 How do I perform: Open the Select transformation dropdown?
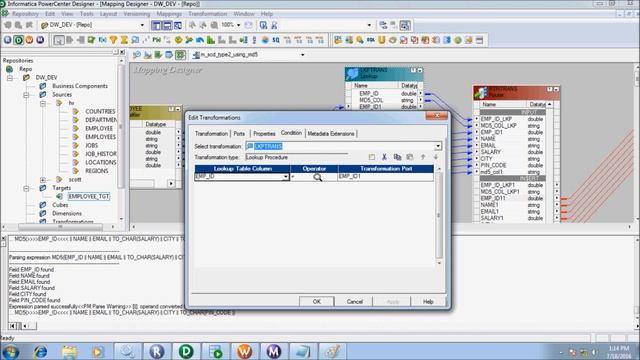coord(438,146)
